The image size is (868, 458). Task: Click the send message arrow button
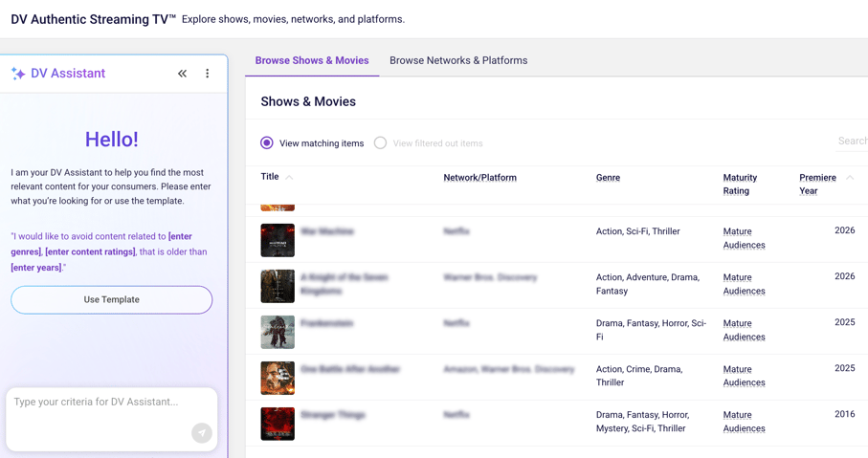pyautogui.click(x=201, y=433)
